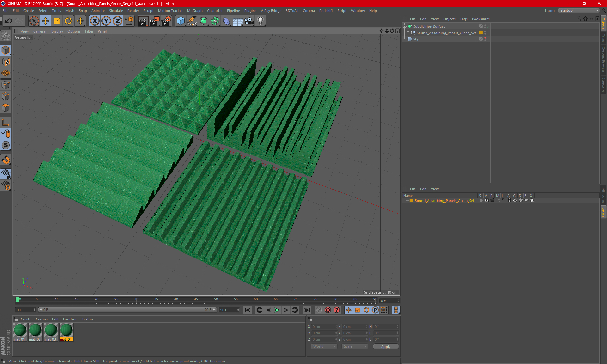Open the Simulate menu
This screenshot has height=364, width=607.
tap(116, 11)
